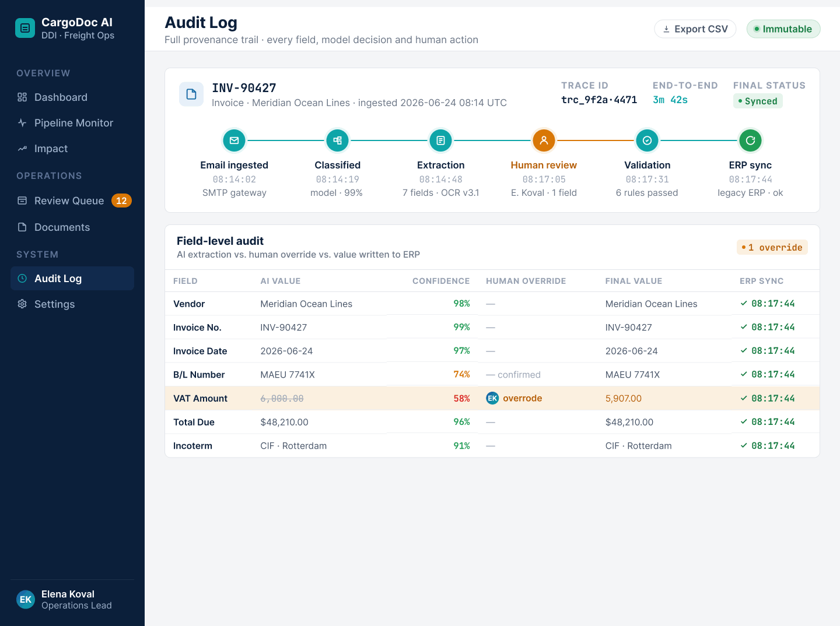Click the FINAL VALUE column header
This screenshot has height=626, width=840.
coord(633,281)
